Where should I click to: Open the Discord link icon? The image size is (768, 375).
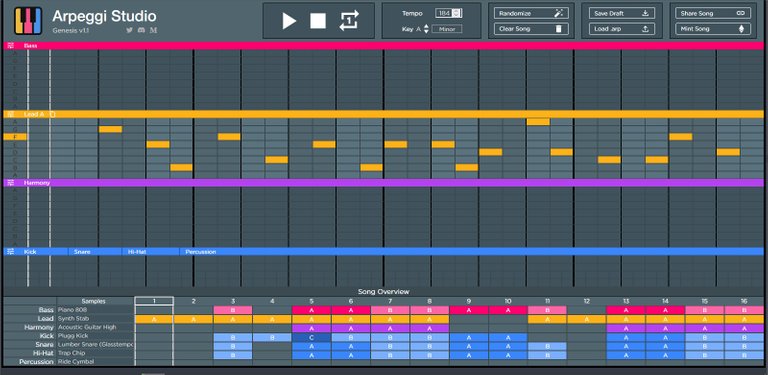141,30
